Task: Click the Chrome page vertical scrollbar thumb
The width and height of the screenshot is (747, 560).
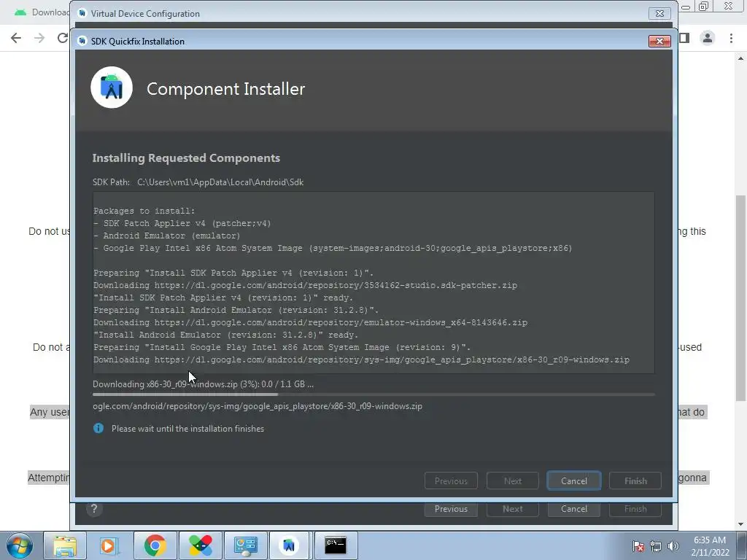Action: pos(740,297)
